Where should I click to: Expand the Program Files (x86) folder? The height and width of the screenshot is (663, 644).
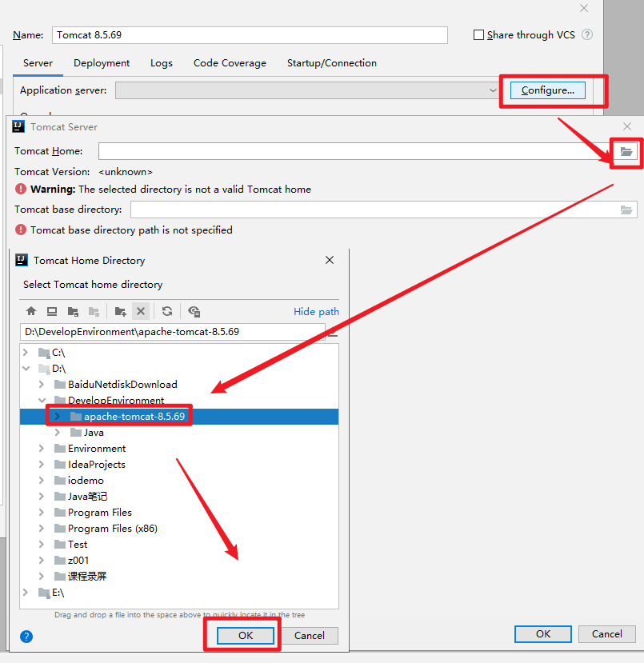[42, 529]
